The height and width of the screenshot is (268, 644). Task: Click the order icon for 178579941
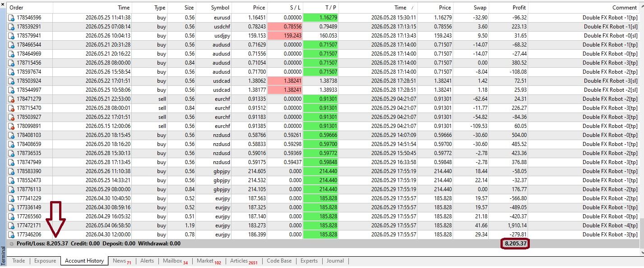[12, 36]
